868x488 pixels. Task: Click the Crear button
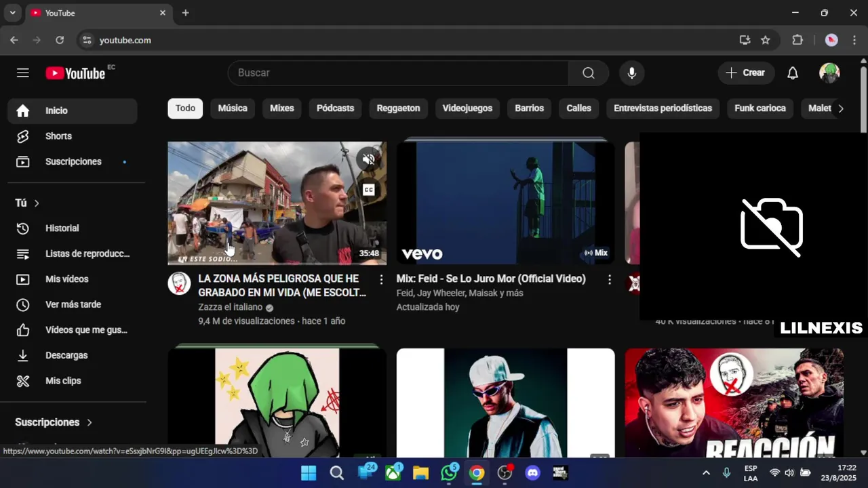(746, 73)
